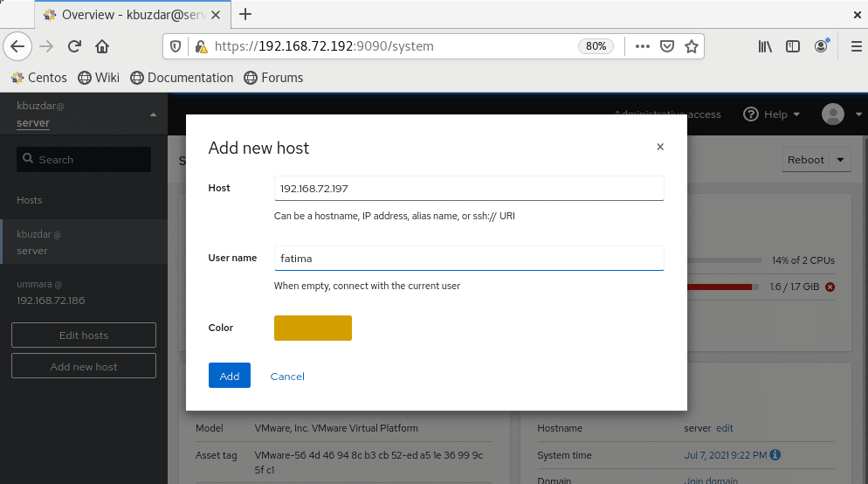Cancel the Add new host dialog
The height and width of the screenshot is (484, 868).
[x=287, y=376]
